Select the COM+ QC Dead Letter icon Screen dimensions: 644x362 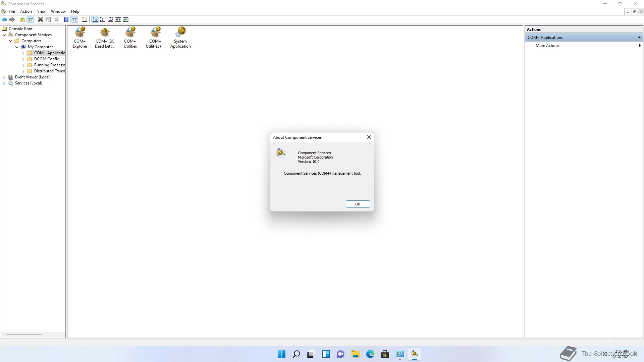click(105, 38)
